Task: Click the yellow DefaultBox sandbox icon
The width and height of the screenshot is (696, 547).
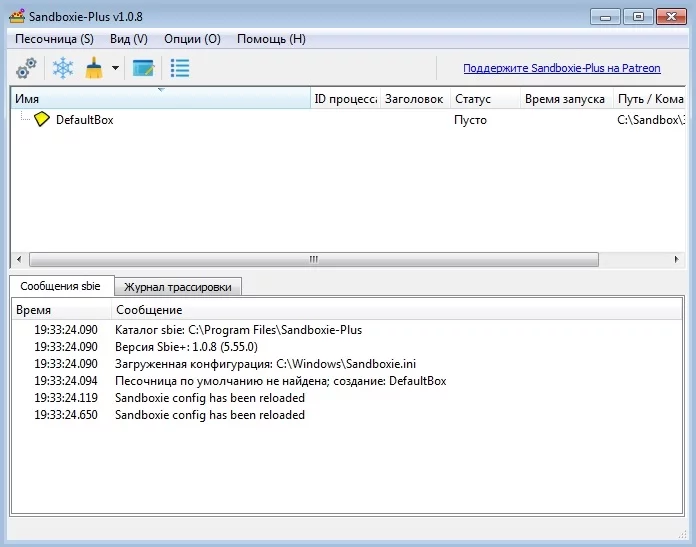Action: point(42,119)
